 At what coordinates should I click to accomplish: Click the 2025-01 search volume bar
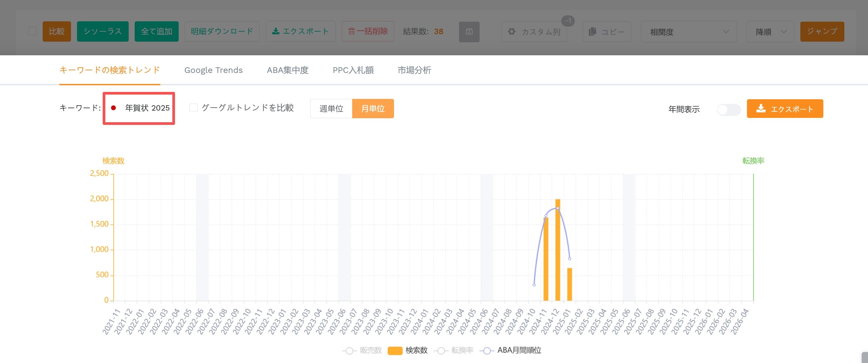569,284
